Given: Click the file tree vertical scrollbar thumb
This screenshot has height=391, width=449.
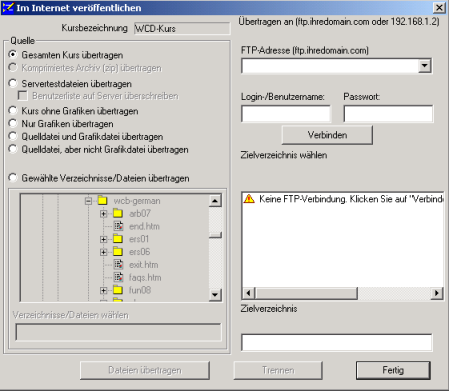Looking at the screenshot, I should 215,235.
